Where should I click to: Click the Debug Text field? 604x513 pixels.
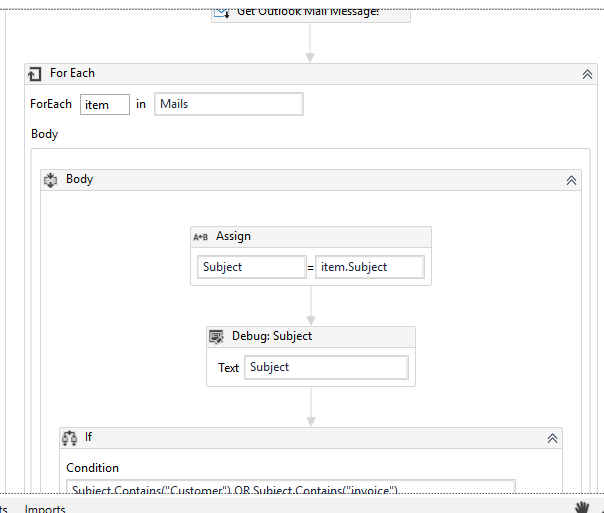tap(326, 367)
